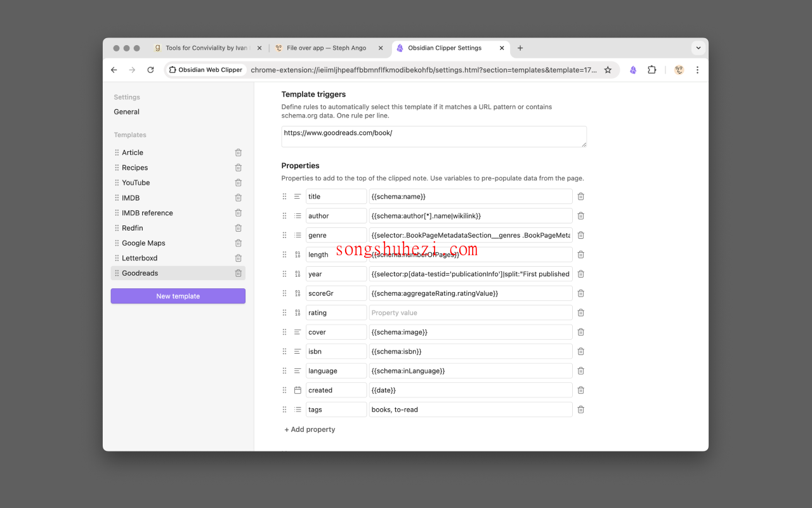Delete the IMDB template
The image size is (812, 508).
(239, 198)
